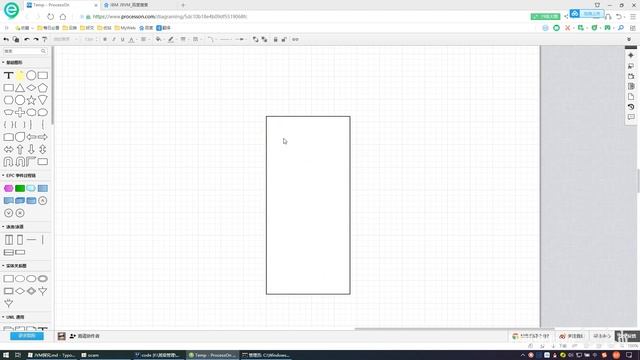This screenshot has height=360, width=640.
Task: Open the line color pencil picker
Action: pos(171,40)
